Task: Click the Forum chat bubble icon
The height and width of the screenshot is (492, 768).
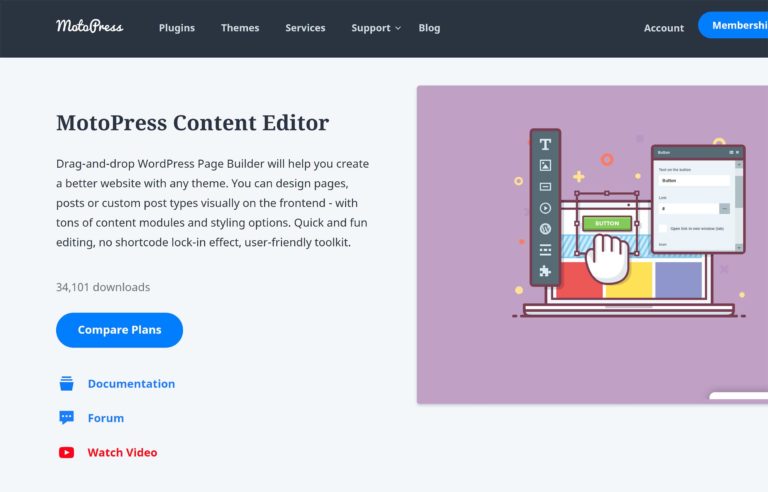Action: point(67,418)
